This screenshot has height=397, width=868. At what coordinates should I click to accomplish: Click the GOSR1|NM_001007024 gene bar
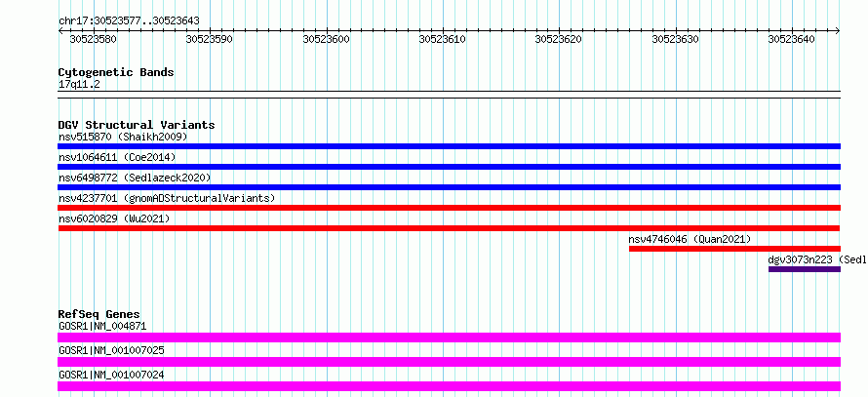449,386
